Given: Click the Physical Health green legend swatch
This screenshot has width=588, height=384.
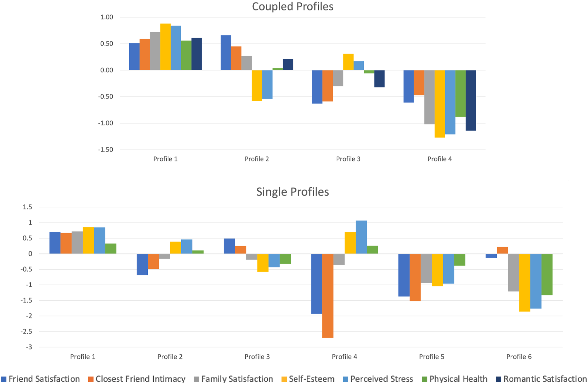Looking at the screenshot, I should pos(424,379).
